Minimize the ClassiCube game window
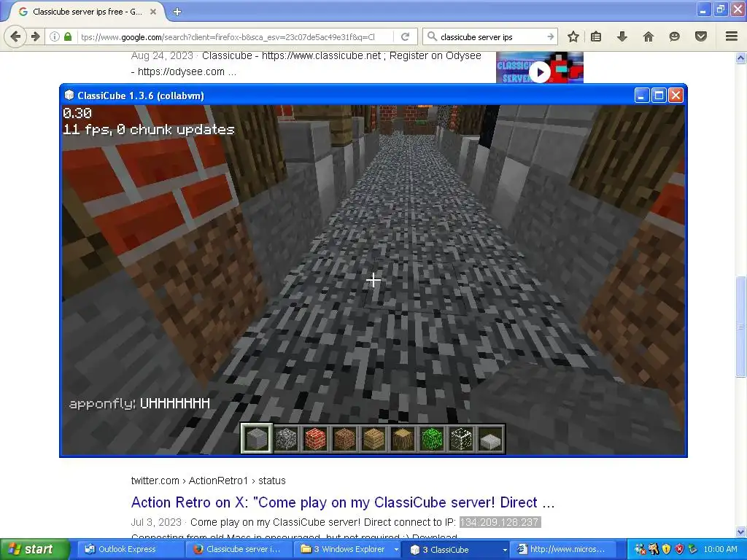747x560 pixels. click(642, 96)
